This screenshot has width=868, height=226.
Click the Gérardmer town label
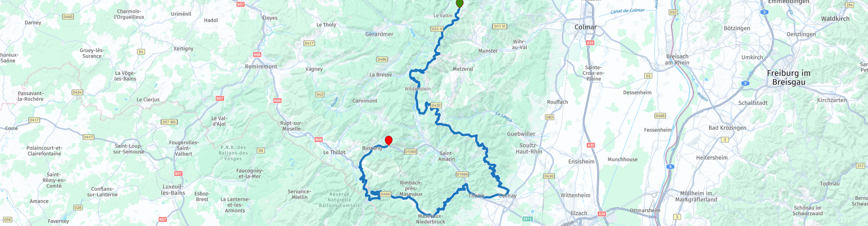pyautogui.click(x=379, y=34)
